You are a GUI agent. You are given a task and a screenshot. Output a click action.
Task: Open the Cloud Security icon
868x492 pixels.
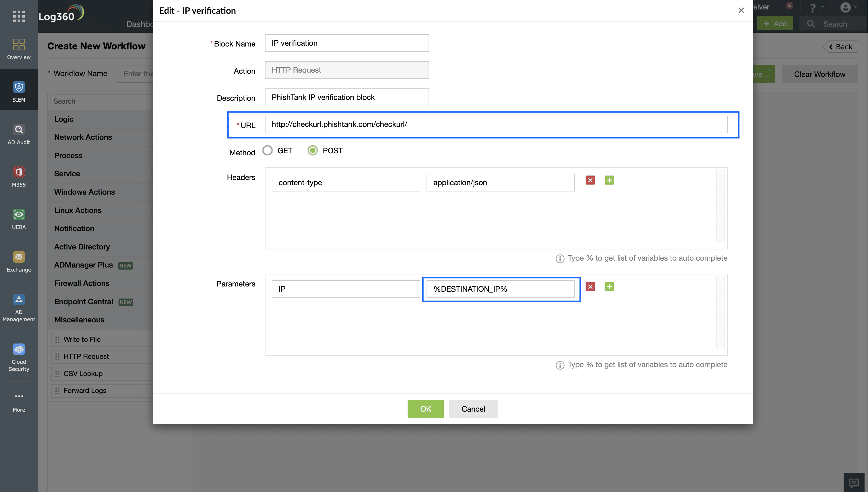tap(19, 349)
